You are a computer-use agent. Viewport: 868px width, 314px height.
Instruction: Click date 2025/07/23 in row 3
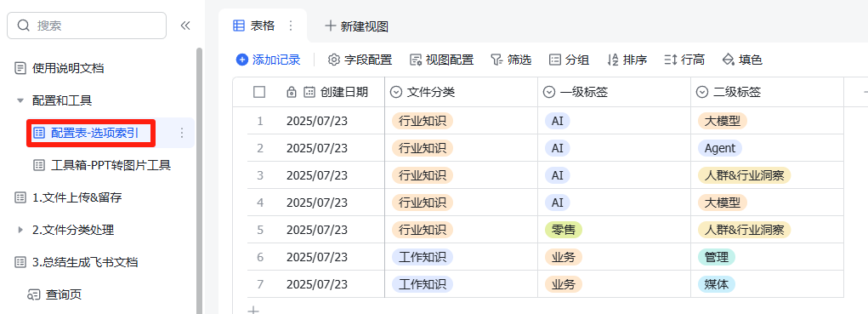point(317,175)
